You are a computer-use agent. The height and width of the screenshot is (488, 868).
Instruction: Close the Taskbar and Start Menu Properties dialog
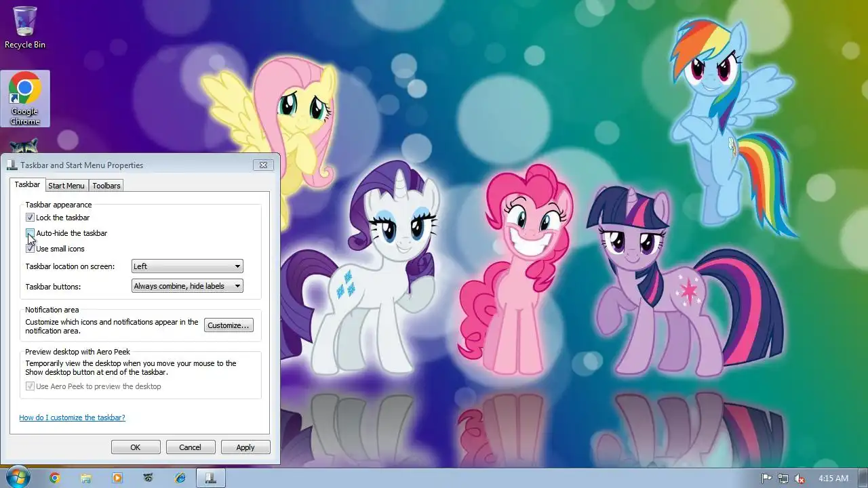tap(263, 165)
